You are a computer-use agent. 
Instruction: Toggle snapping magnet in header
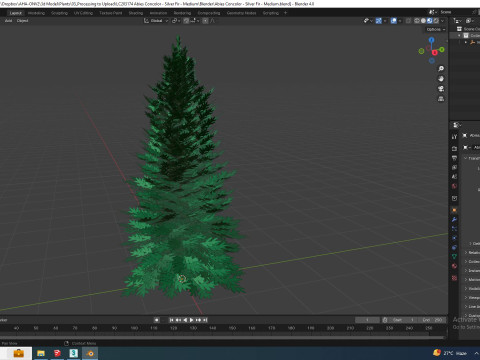[x=186, y=21]
